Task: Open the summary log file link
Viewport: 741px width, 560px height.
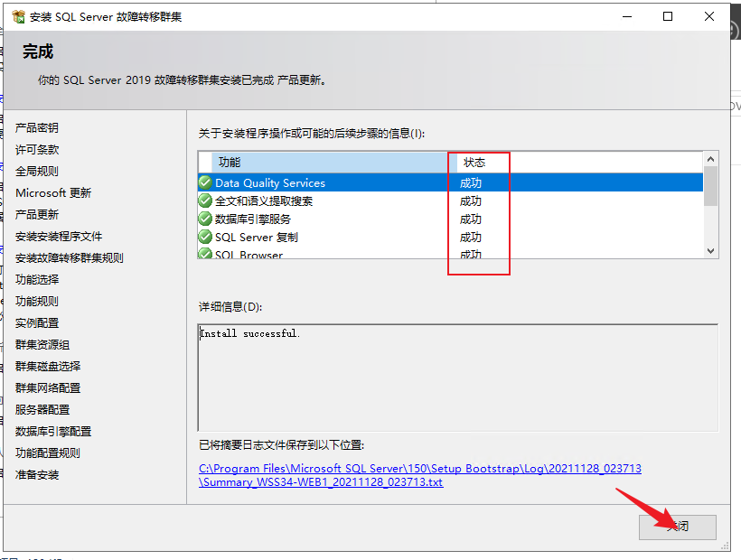Action: 419,475
